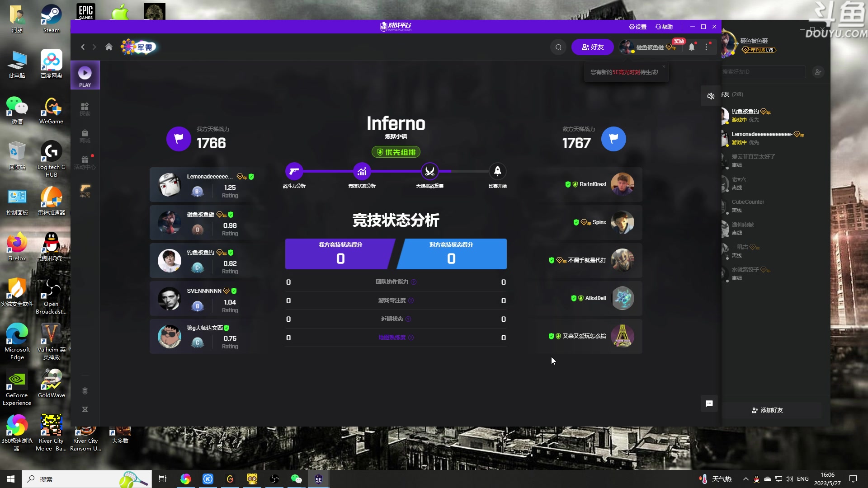Open the 帮助 help menu

click(664, 27)
